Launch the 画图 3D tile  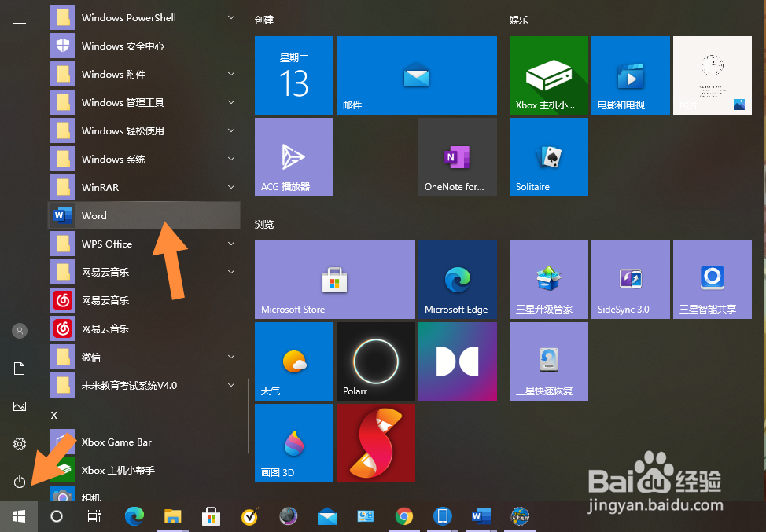coord(294,443)
